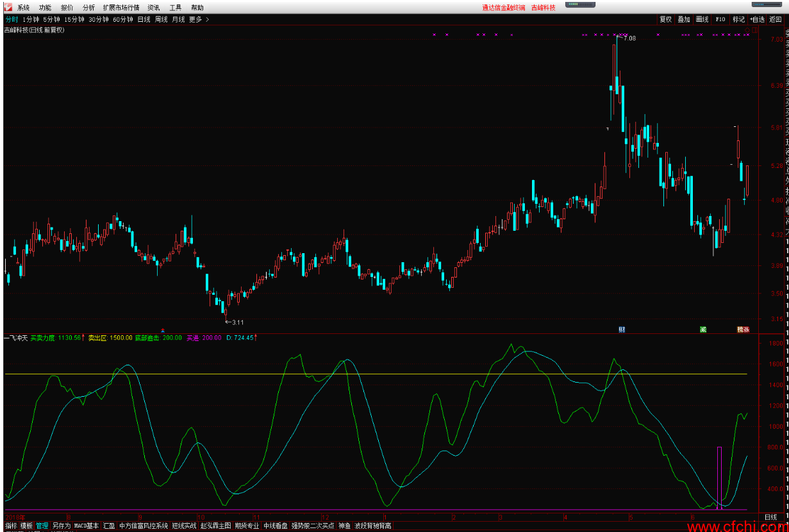789x532 pixels.
Task: Click the red 预涨 marker badge
Action: (743, 329)
